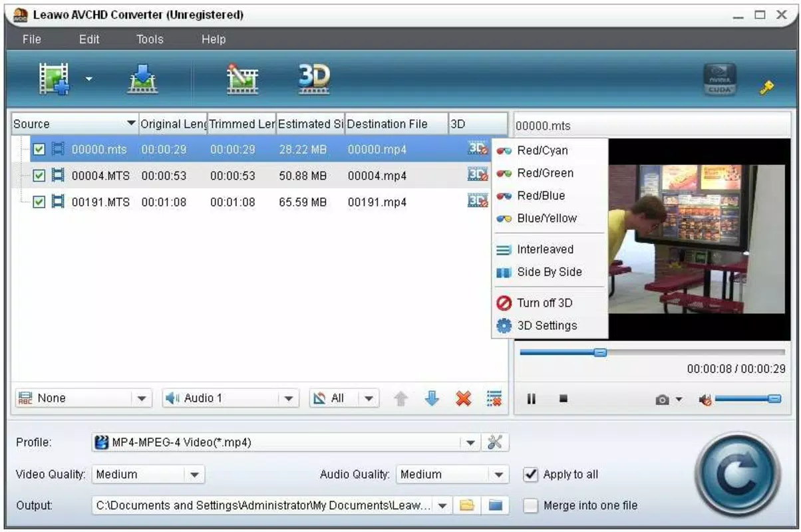Viewport: 801px width, 532px height.
Task: Uncheck the 00000.mts checkbox
Action: (x=39, y=150)
